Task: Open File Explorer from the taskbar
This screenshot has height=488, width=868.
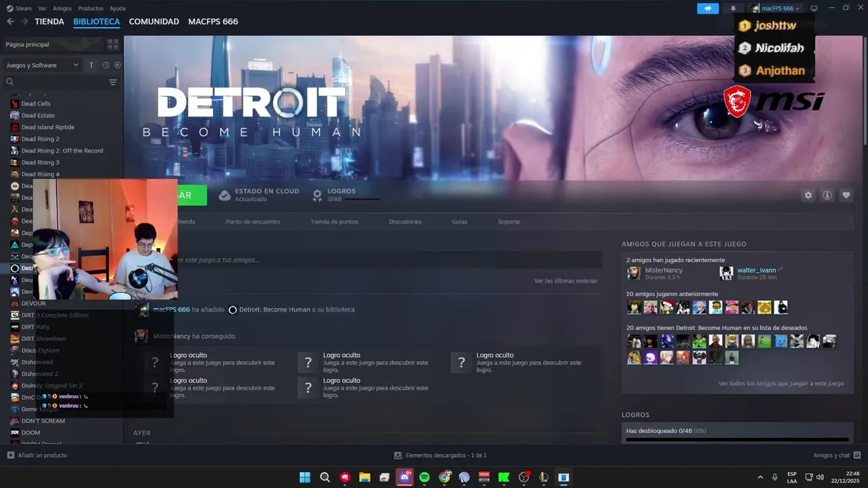Action: [x=365, y=477]
